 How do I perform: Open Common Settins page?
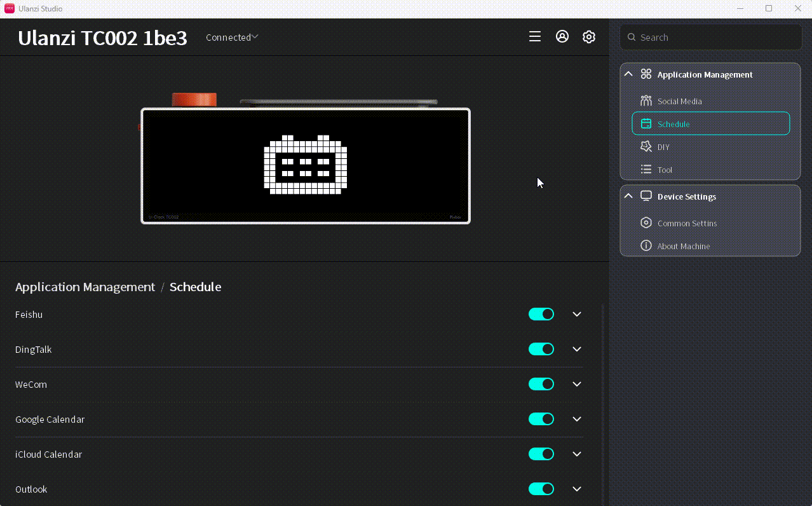[710, 223]
